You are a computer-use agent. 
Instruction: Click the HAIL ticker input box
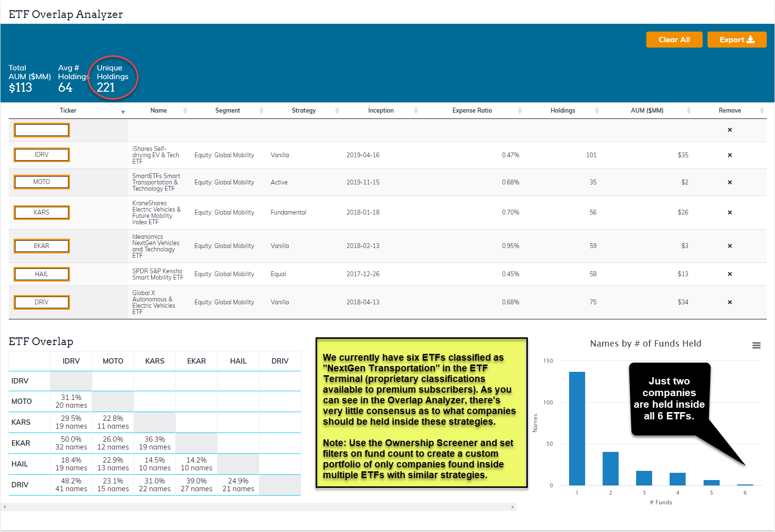[42, 274]
